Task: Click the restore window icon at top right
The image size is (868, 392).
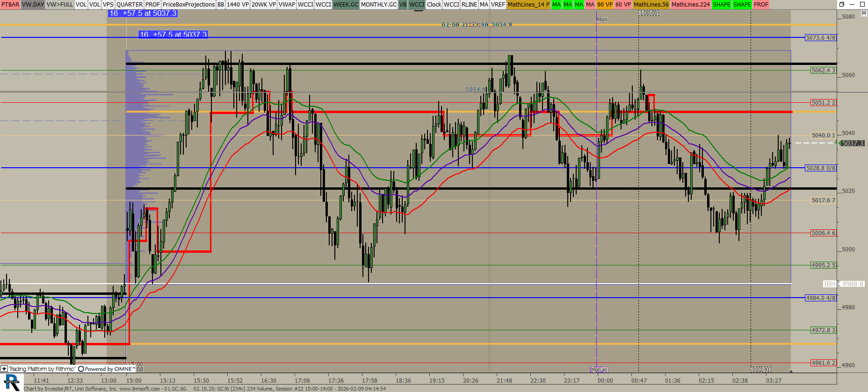Action: click(x=841, y=4)
